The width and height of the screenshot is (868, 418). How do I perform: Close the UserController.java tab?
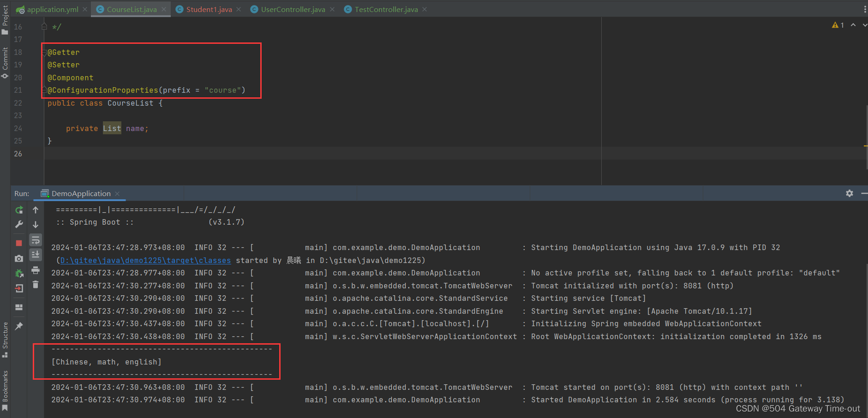point(332,9)
